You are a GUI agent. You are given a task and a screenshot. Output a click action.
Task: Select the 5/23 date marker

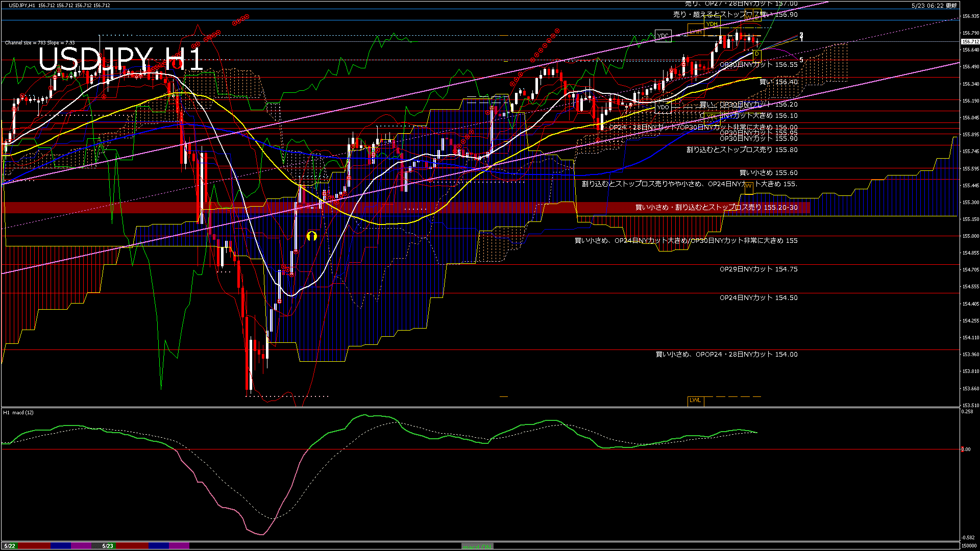107,546
